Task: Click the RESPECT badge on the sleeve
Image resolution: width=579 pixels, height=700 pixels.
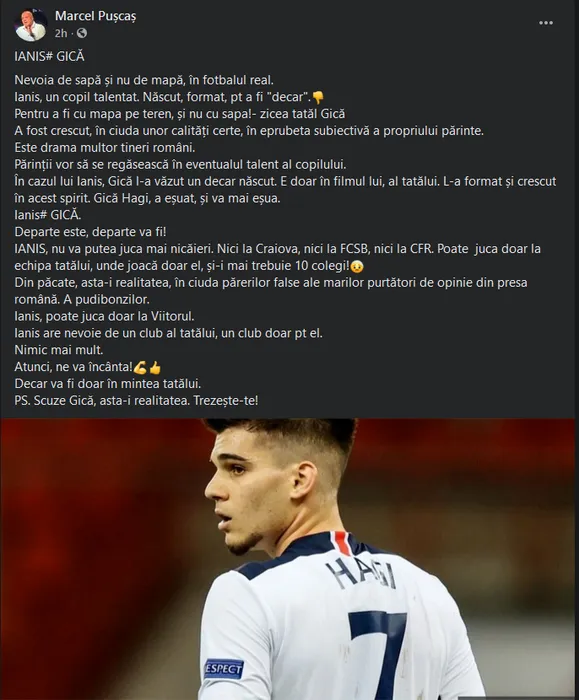Action: 224,669
